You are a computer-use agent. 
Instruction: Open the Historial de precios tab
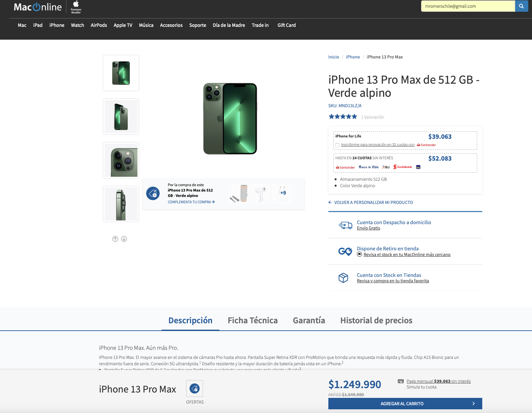pos(376,320)
